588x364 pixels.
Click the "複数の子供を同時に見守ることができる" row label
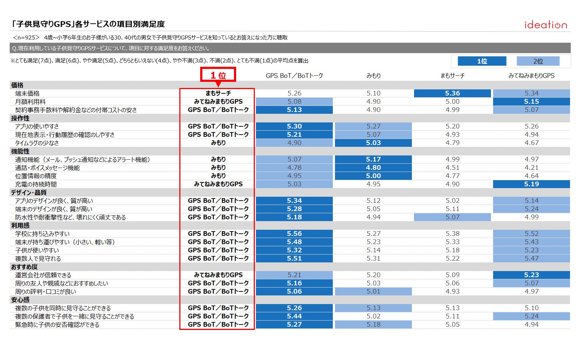(x=63, y=308)
